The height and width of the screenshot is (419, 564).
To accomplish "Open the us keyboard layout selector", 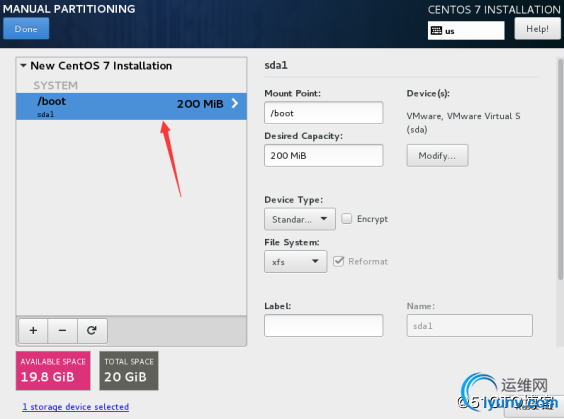I will [x=466, y=31].
